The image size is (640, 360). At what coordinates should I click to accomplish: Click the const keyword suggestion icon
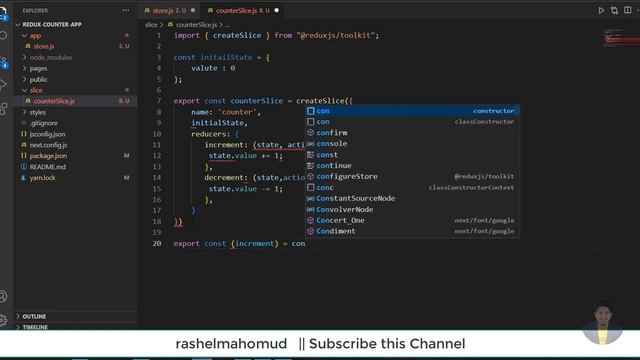click(311, 155)
